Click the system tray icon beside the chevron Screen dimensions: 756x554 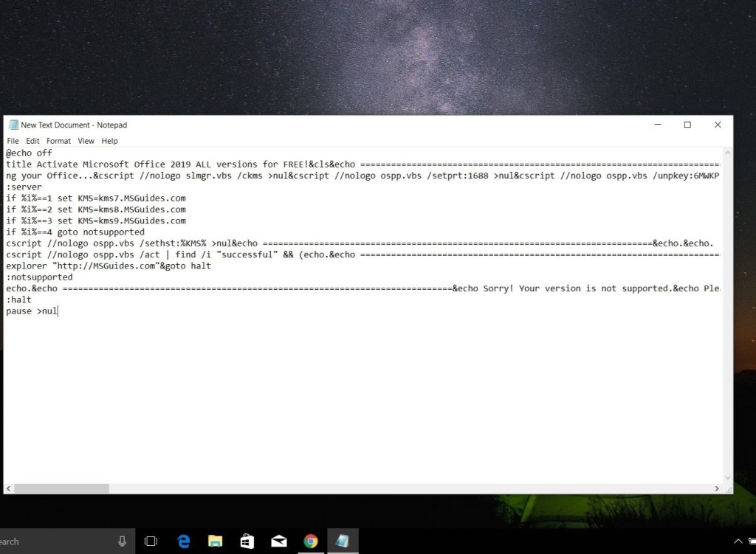tap(754, 541)
